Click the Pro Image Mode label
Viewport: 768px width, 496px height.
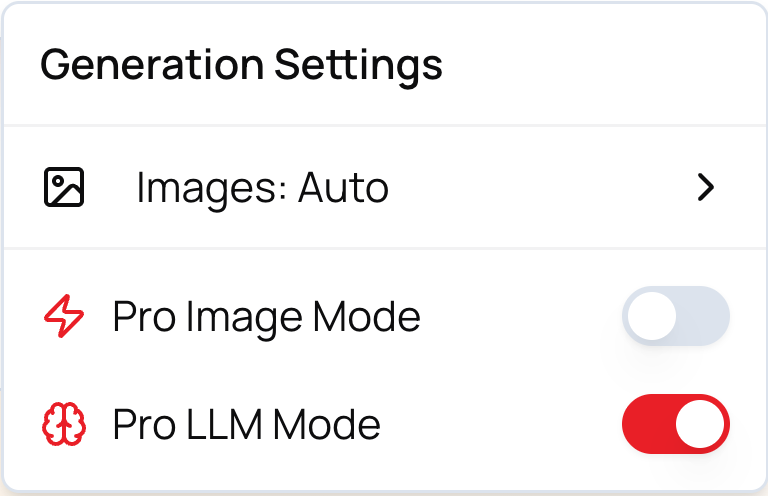click(266, 318)
